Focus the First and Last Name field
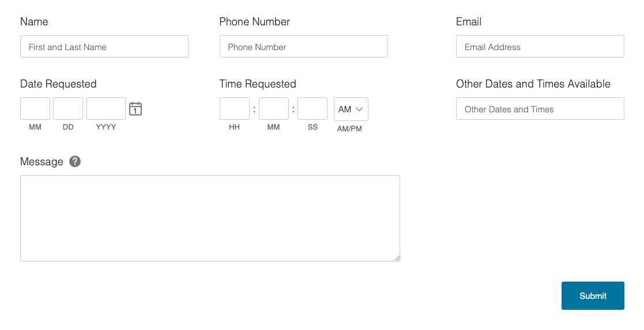 pos(104,47)
